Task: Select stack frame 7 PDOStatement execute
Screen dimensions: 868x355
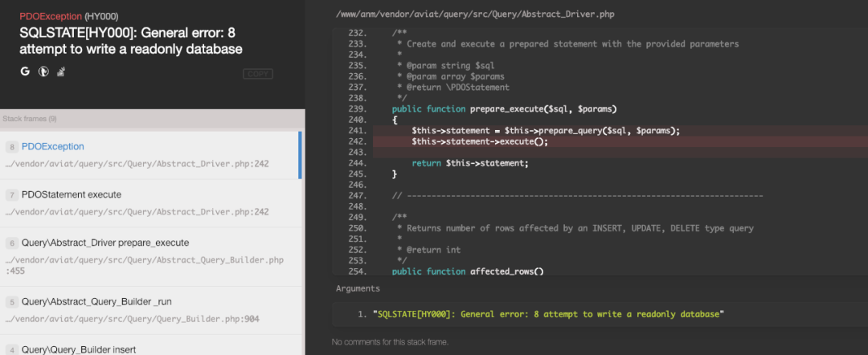Action: (151, 203)
